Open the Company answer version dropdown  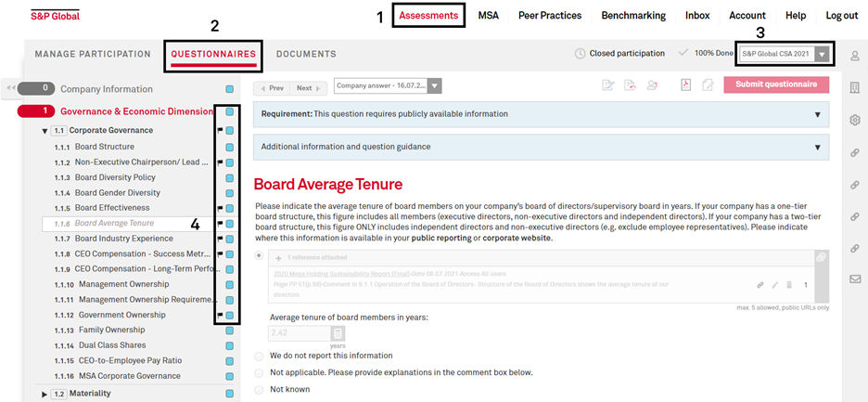pos(388,86)
